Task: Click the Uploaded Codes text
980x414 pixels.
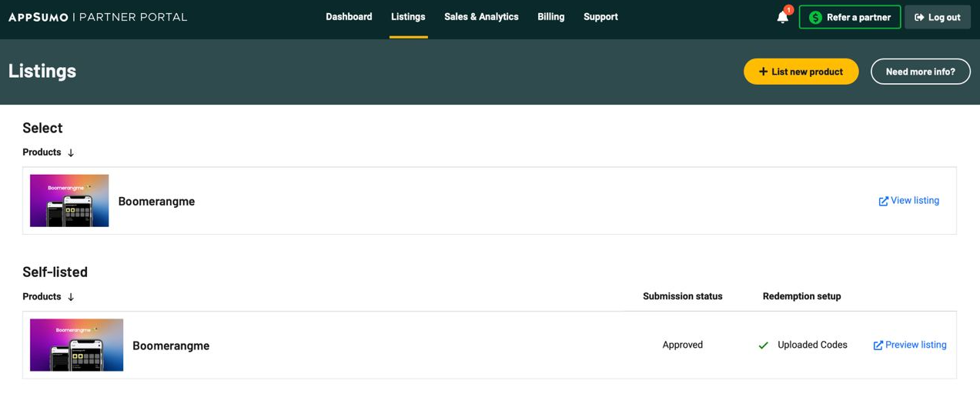Action: (812, 346)
